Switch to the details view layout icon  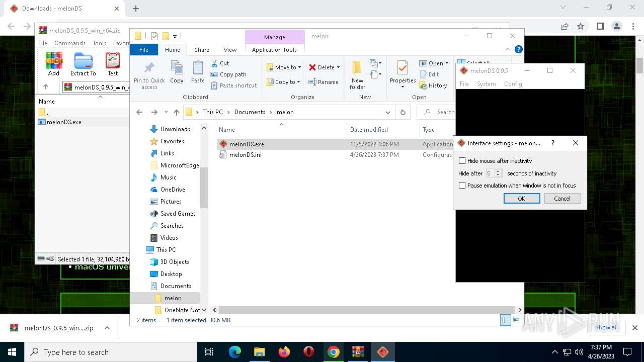pos(506,320)
